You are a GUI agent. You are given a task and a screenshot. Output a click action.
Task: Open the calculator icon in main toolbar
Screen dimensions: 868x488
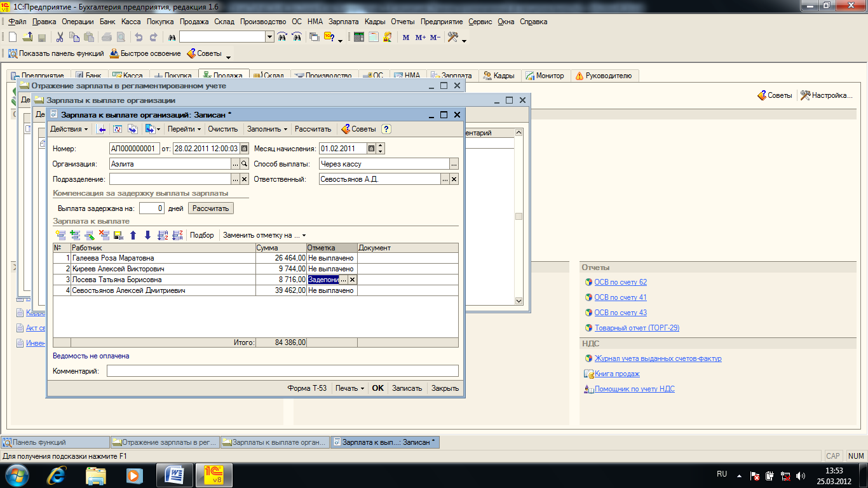coord(359,37)
